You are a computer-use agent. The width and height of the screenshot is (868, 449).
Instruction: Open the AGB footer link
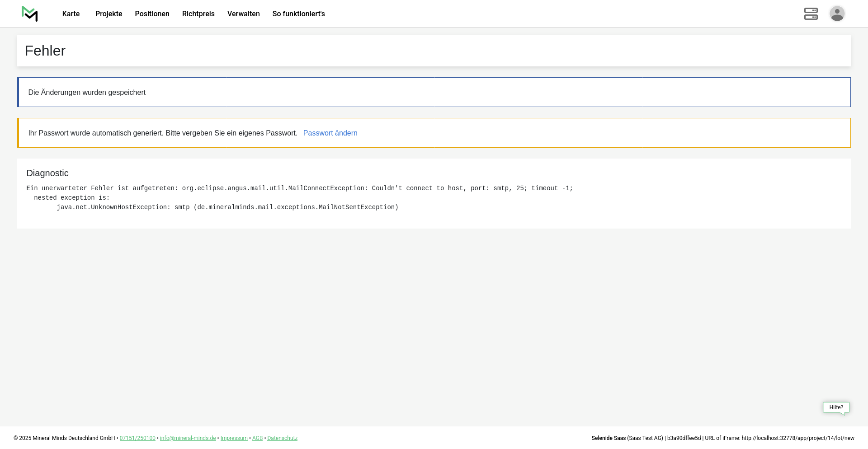point(257,438)
